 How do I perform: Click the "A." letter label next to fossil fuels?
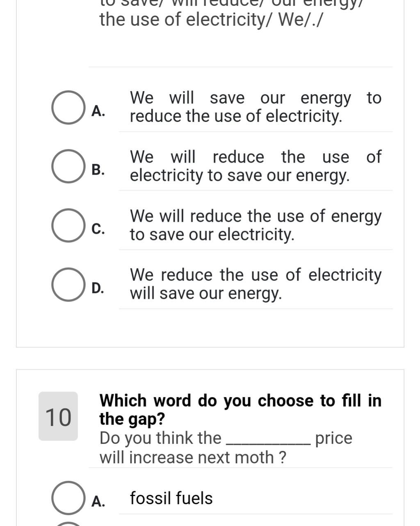pyautogui.click(x=98, y=501)
